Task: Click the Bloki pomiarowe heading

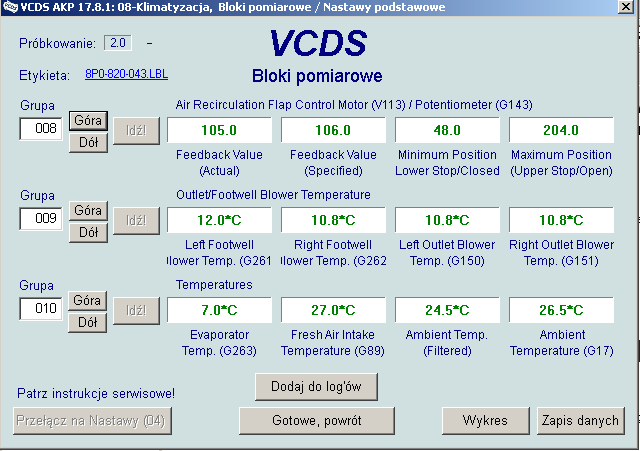Action: coord(317,76)
